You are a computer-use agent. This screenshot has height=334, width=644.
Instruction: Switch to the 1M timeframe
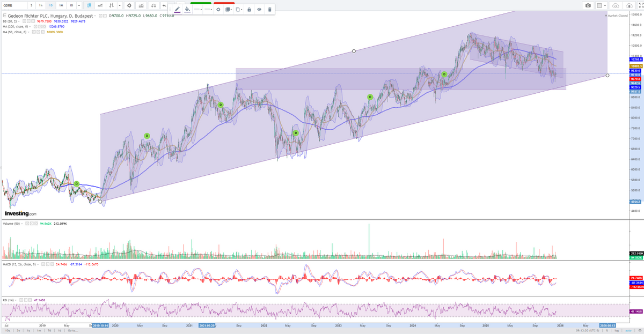61,5
